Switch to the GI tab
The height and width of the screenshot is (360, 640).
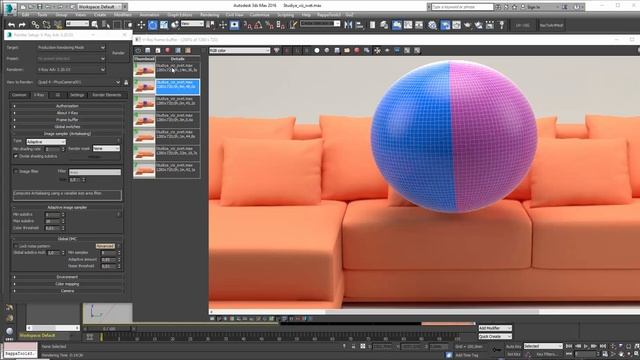tap(58, 95)
